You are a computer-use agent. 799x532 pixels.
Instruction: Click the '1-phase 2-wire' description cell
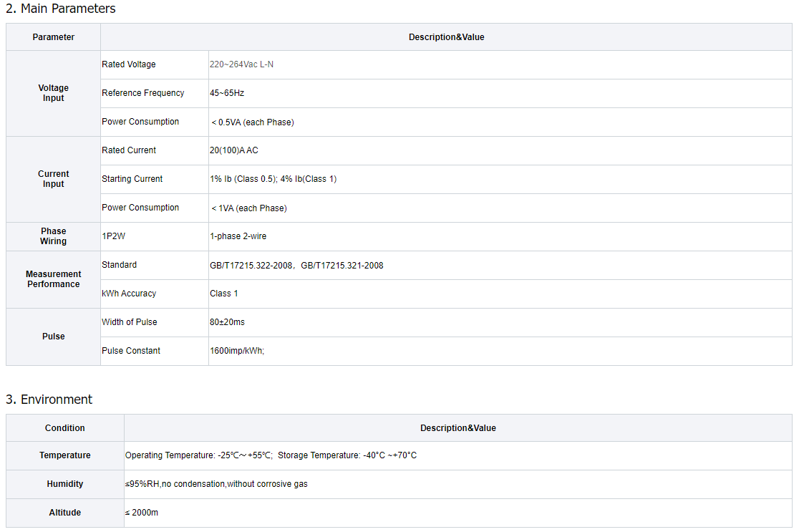click(238, 236)
